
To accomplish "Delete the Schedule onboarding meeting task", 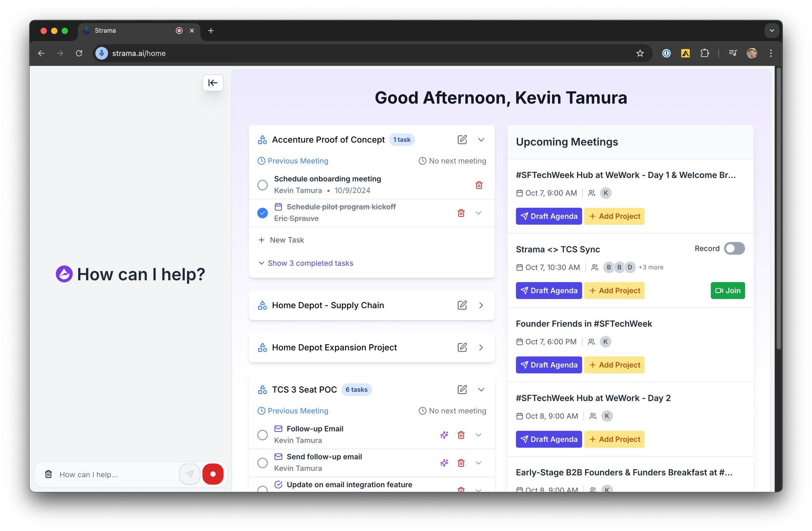I will (479, 185).
